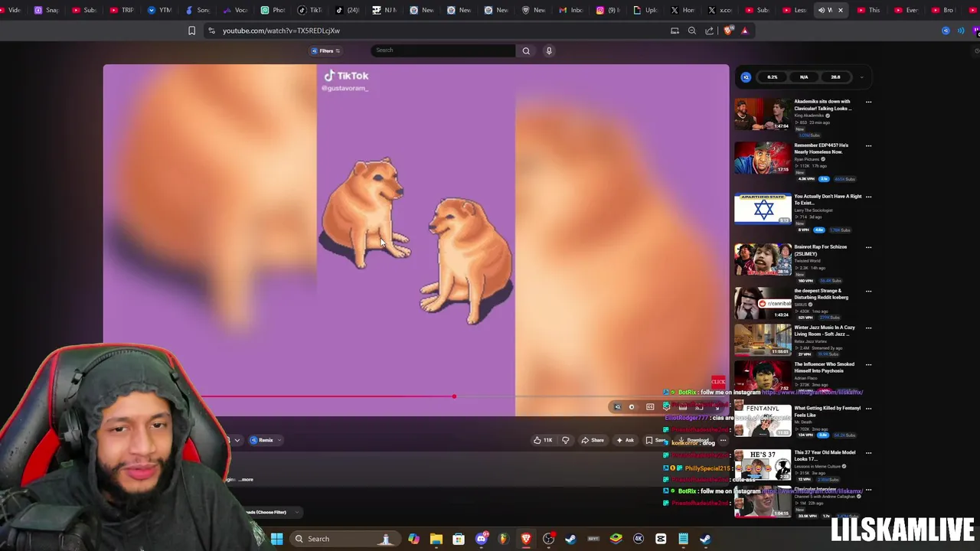Open Brave browser taskbar icon
Image resolution: width=980 pixels, height=551 pixels.
click(x=526, y=539)
